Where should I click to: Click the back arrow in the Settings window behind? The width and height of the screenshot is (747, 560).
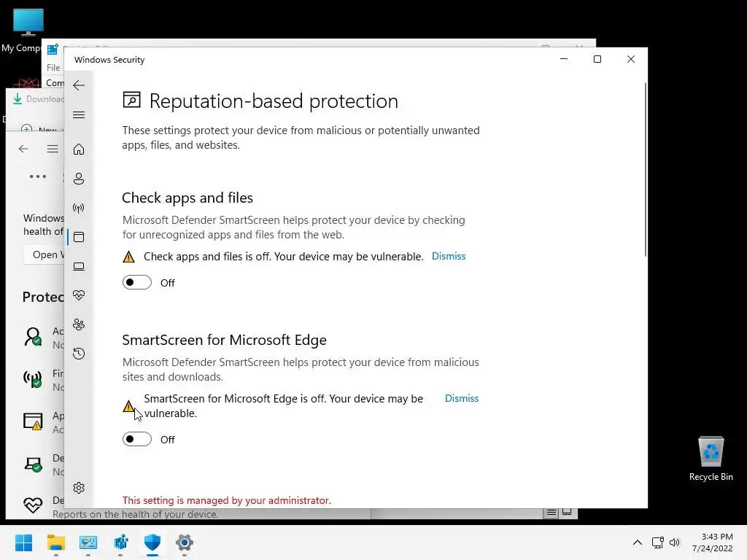click(23, 149)
